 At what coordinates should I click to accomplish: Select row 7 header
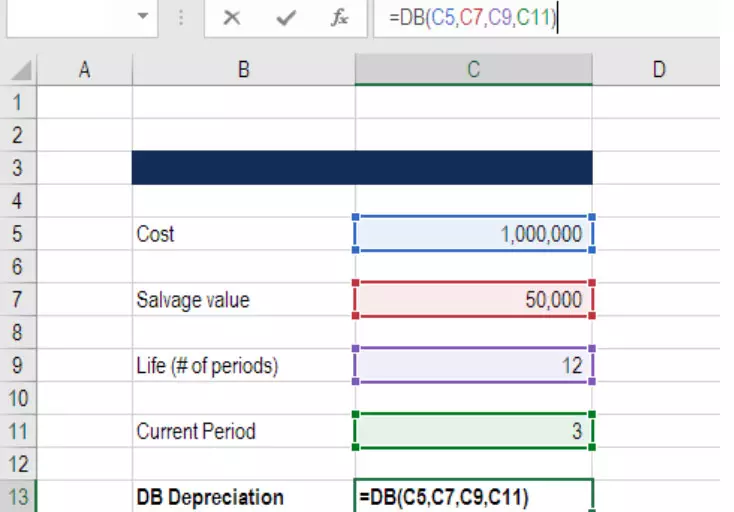[x=18, y=299]
